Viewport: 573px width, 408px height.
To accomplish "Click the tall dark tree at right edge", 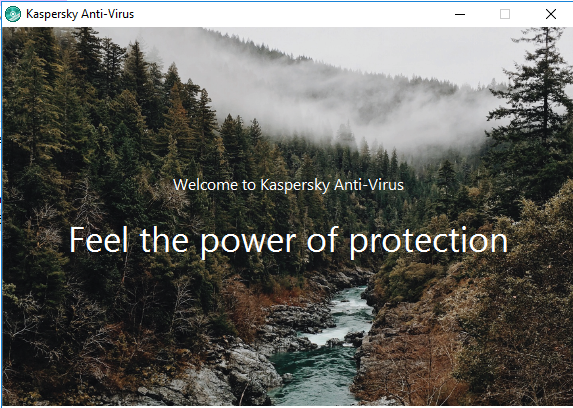I will (541, 110).
